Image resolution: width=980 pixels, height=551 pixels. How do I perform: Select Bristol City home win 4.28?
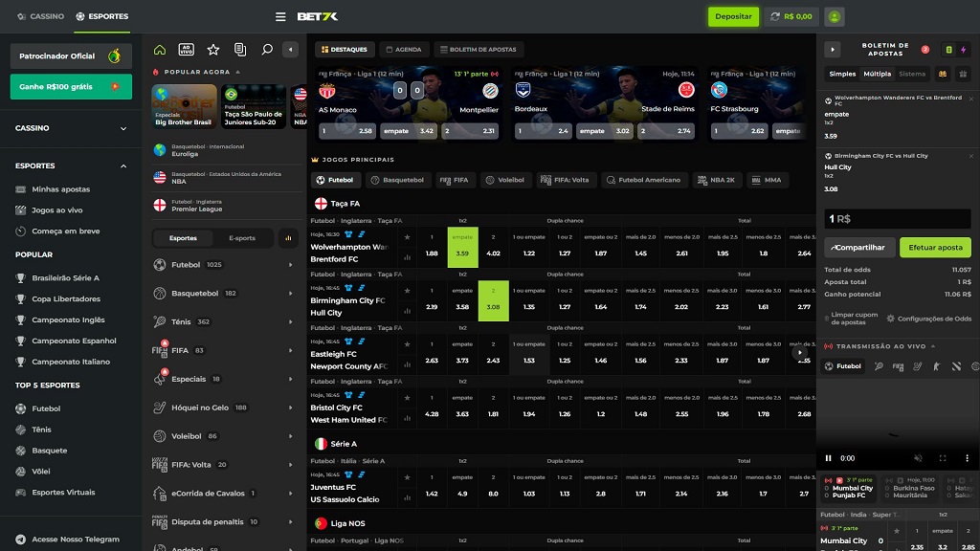[x=432, y=408]
